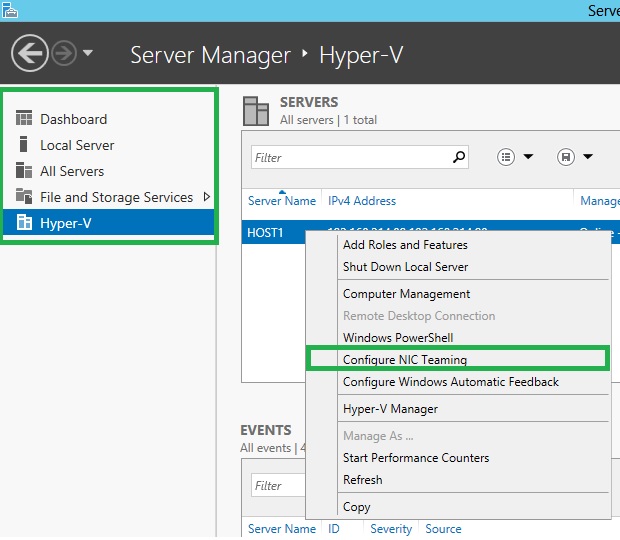Viewport: 620px width, 540px height.
Task: Click the search magnifier in Servers filter
Action: [x=459, y=157]
